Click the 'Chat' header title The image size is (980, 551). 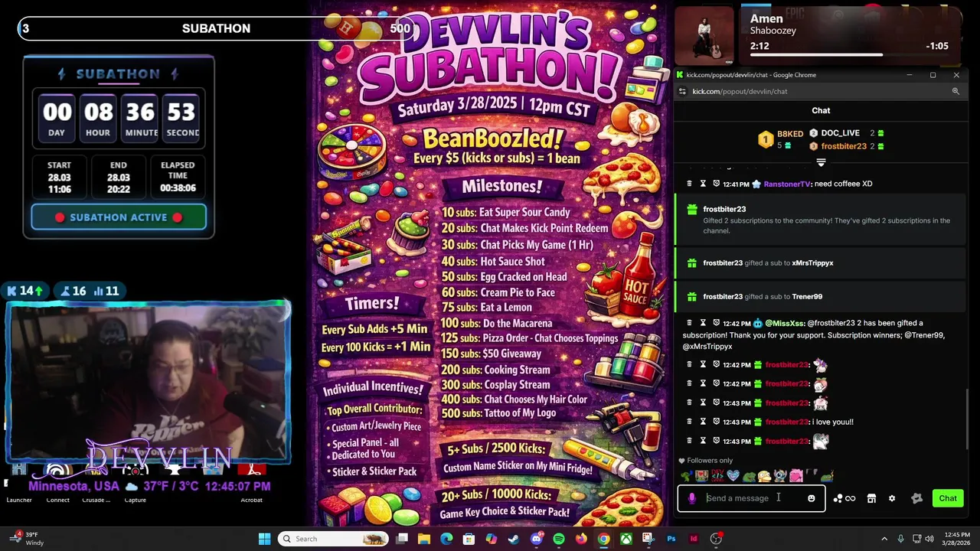click(821, 110)
